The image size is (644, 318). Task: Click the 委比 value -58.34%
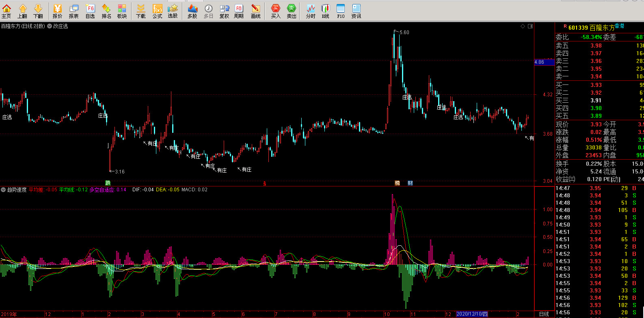click(x=592, y=37)
